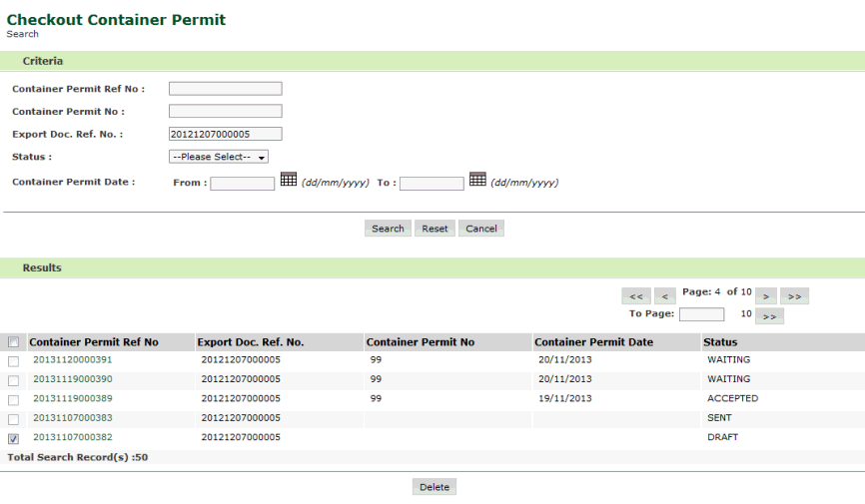Image resolution: width=865 pixels, height=504 pixels.
Task: Delete the selected container permit
Action: coord(433,487)
